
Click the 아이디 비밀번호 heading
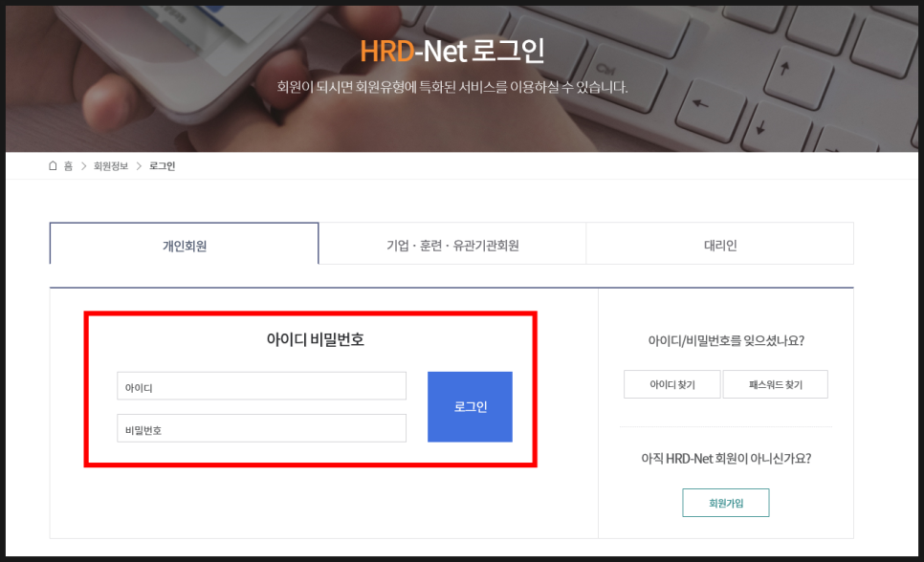(x=316, y=339)
